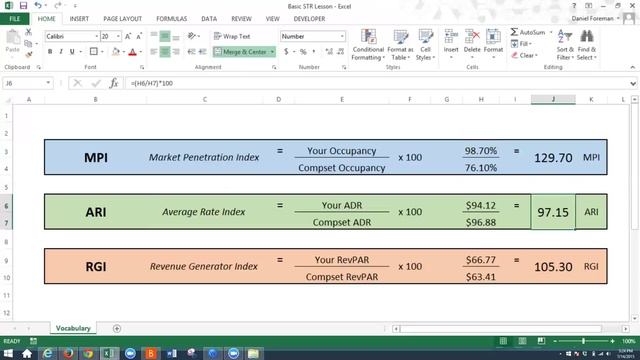This screenshot has height=360, width=640.
Task: Click Increase Indent icon
Action: (202, 51)
